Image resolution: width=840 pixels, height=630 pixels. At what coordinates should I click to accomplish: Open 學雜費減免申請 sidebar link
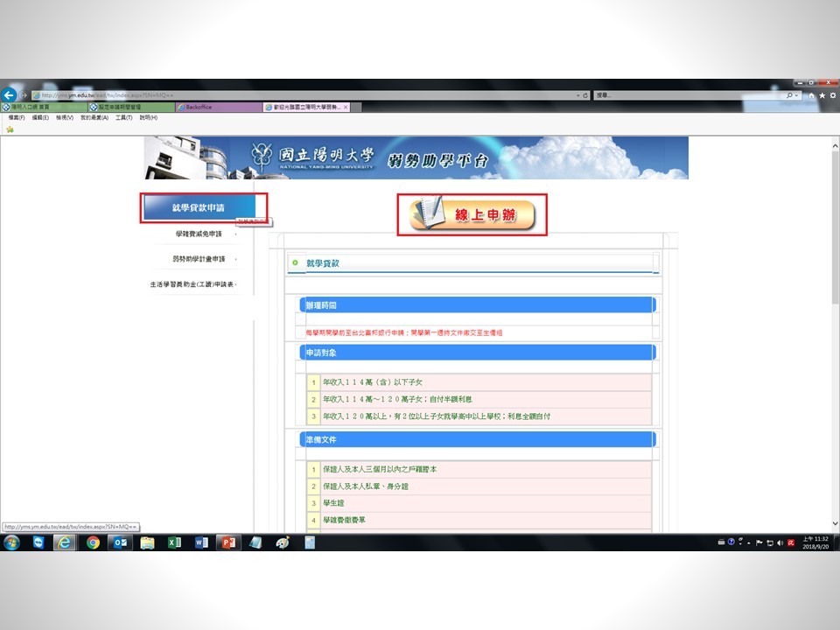[199, 234]
